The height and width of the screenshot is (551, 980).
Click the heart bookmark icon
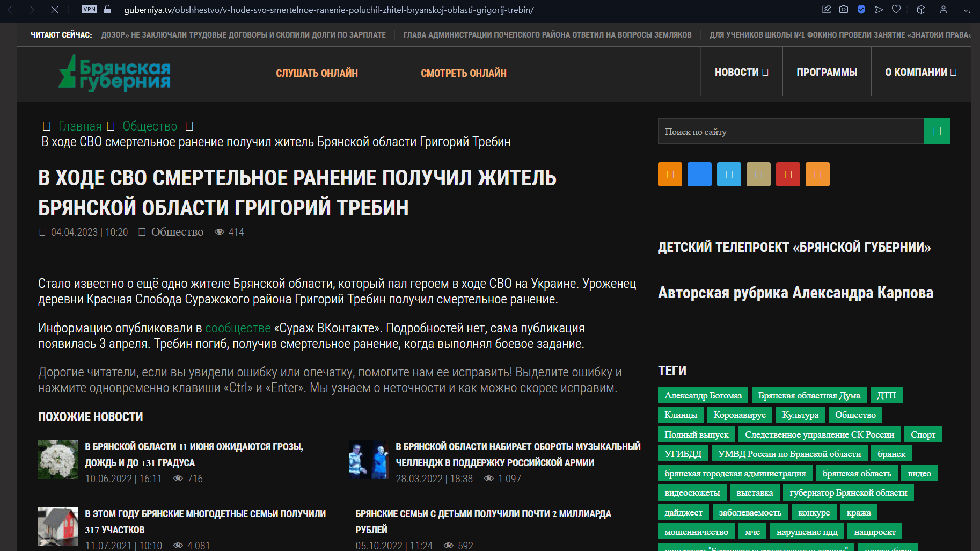[896, 10]
